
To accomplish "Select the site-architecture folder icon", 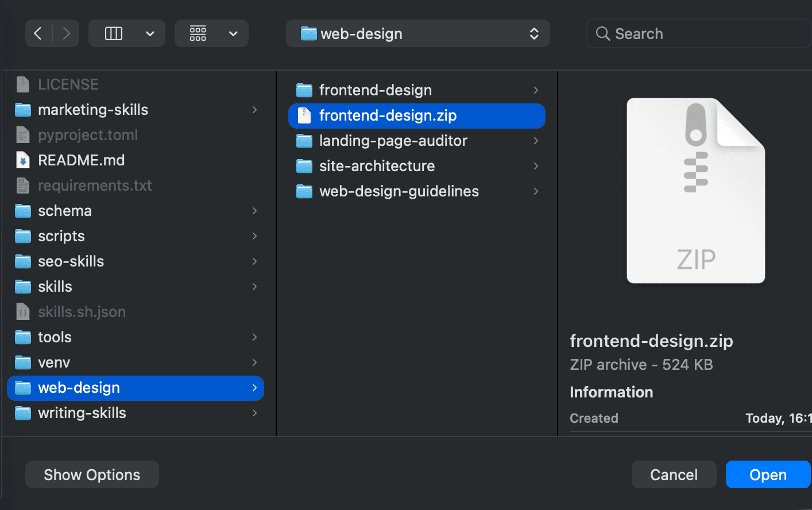I will pyautogui.click(x=304, y=166).
